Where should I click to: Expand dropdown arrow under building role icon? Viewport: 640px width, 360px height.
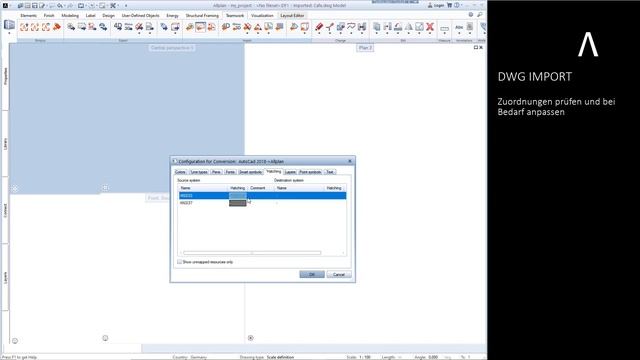[x=9, y=33]
